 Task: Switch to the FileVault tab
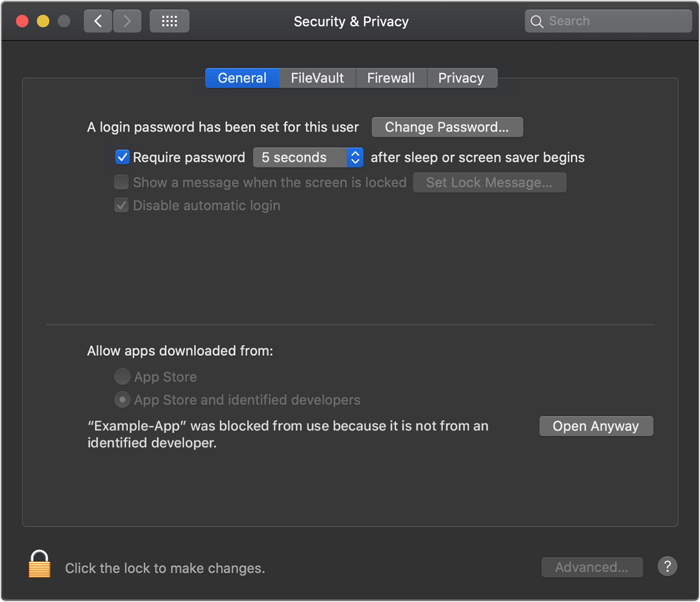(x=317, y=78)
